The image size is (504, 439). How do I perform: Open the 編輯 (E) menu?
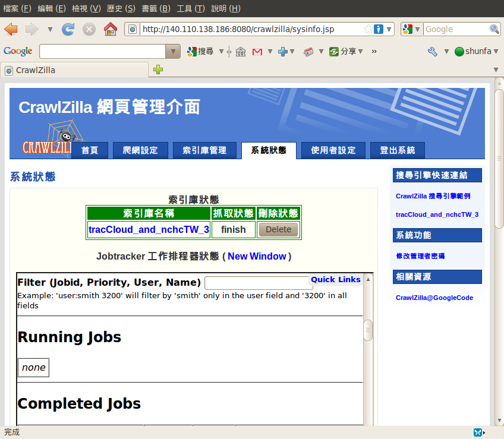pyautogui.click(x=52, y=8)
